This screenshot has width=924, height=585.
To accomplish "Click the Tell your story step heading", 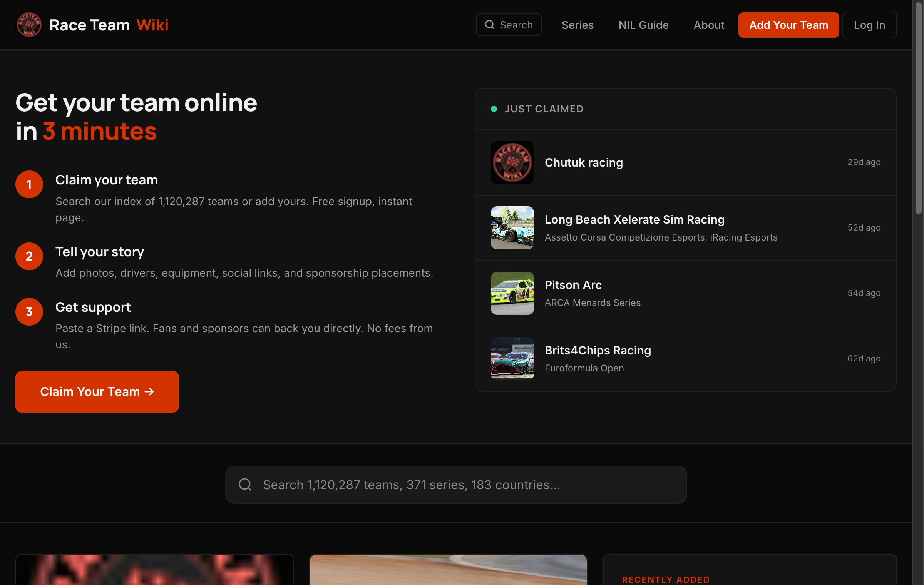I will pyautogui.click(x=100, y=252).
